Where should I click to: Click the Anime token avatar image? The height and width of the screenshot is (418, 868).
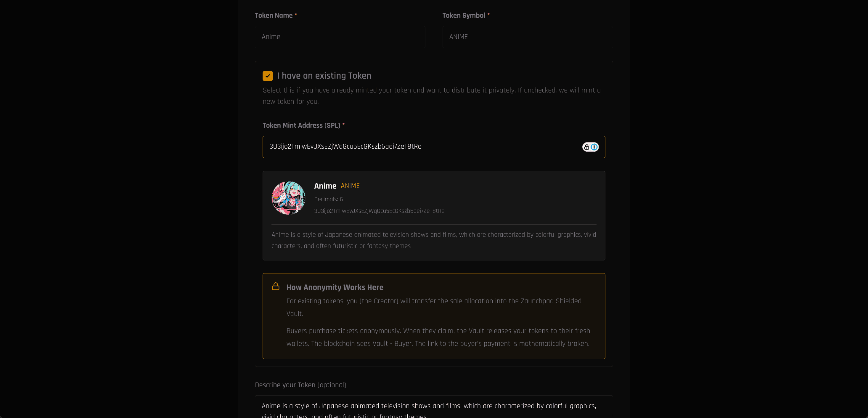288,198
